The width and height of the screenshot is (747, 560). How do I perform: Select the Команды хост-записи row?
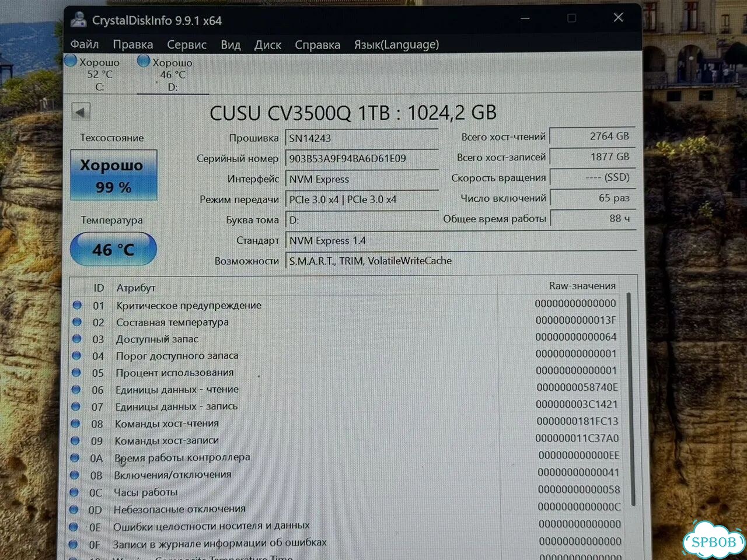tap(347, 440)
